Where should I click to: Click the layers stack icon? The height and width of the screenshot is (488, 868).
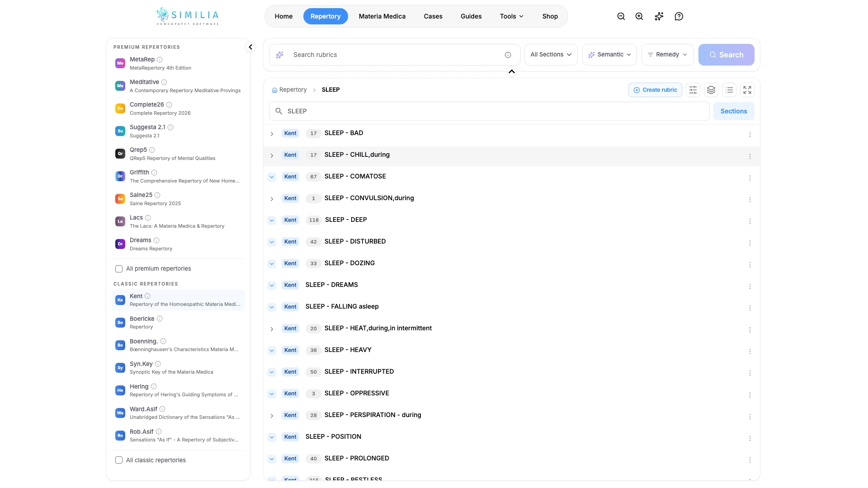point(711,90)
